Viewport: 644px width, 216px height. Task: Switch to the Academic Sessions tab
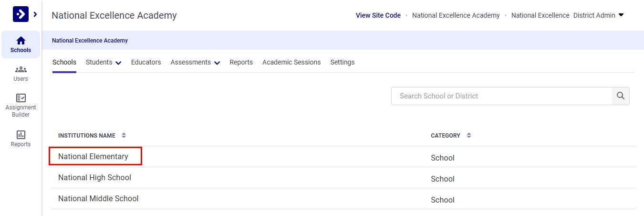coord(291,63)
